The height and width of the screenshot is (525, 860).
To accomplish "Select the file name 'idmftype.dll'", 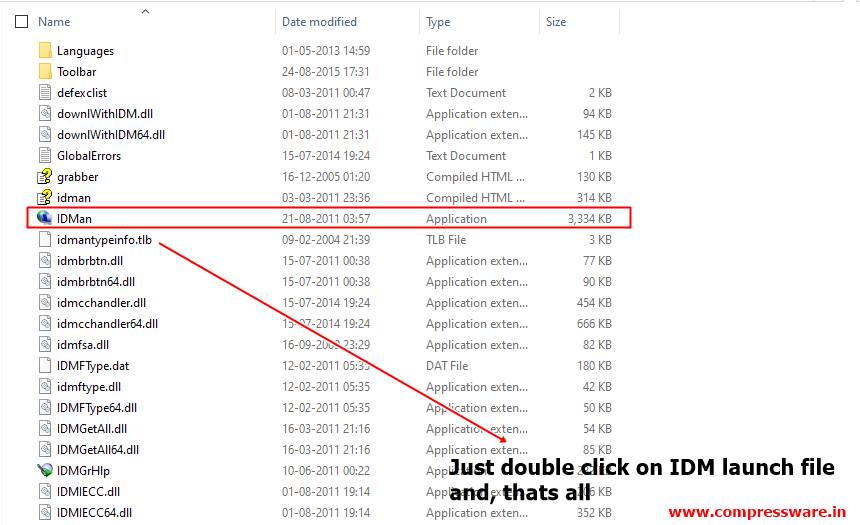I will [89, 387].
